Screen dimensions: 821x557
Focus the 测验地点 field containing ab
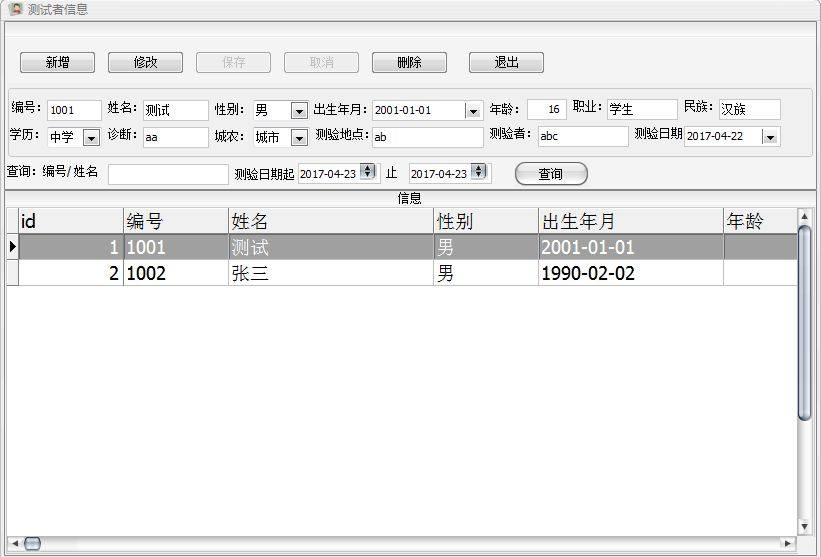[428, 138]
